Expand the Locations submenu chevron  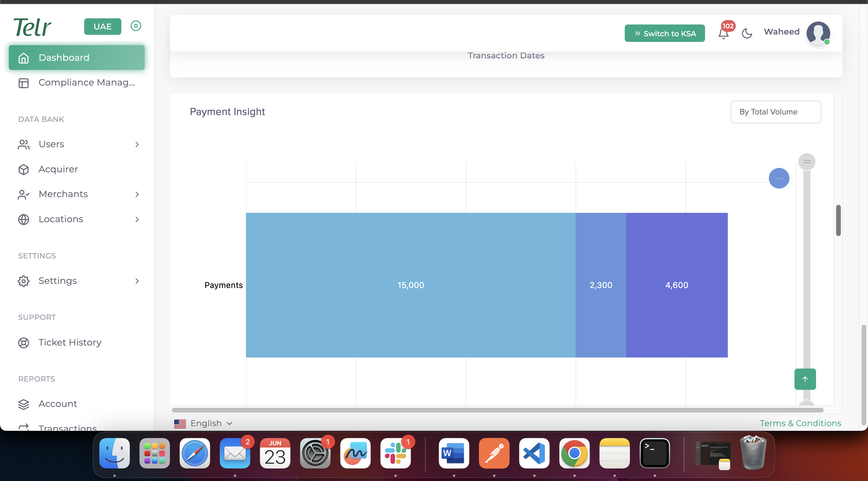click(x=137, y=219)
